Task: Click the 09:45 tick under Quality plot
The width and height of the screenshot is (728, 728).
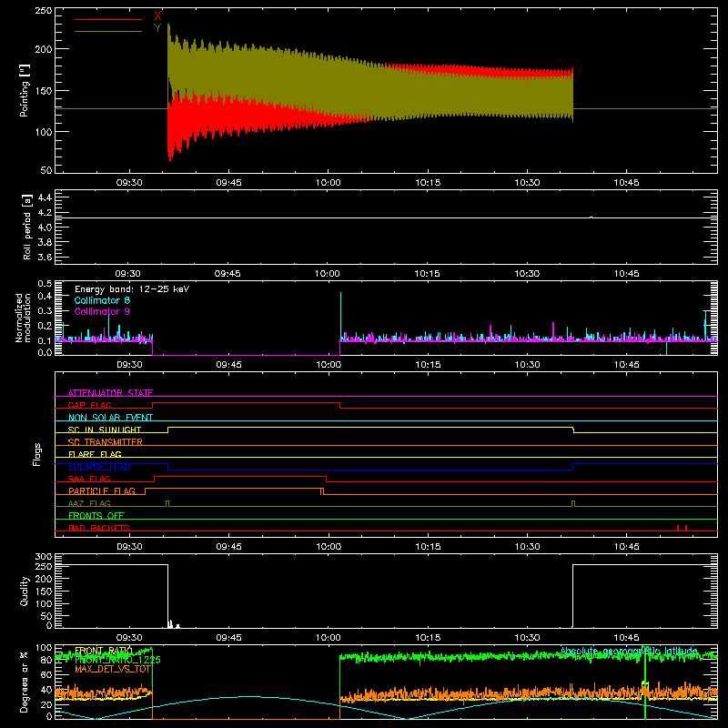Action: click(228, 638)
